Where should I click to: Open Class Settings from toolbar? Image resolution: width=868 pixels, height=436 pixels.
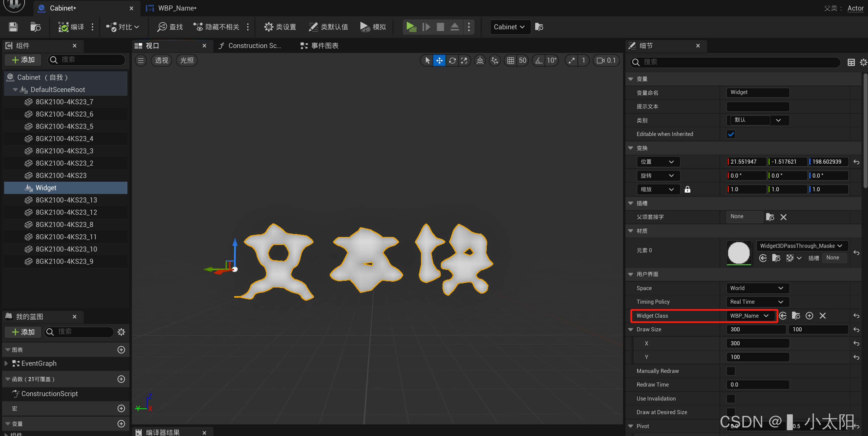pyautogui.click(x=280, y=27)
